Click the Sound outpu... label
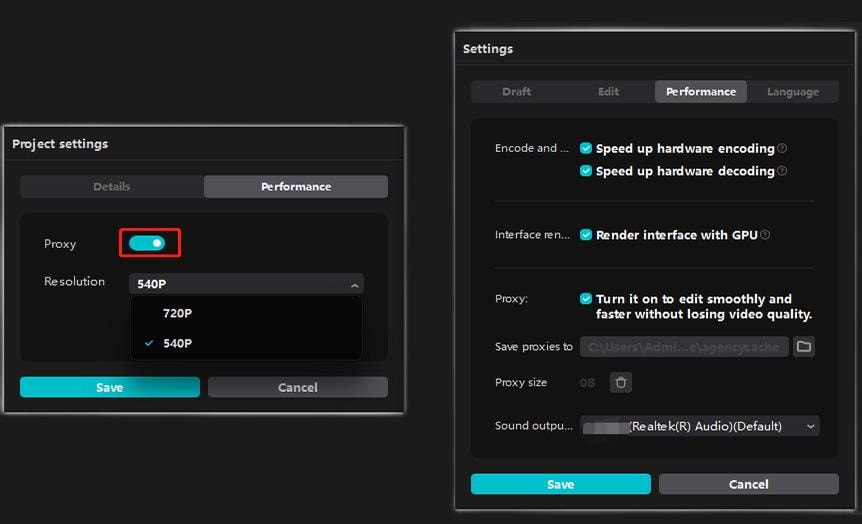This screenshot has width=862, height=524. coord(533,426)
